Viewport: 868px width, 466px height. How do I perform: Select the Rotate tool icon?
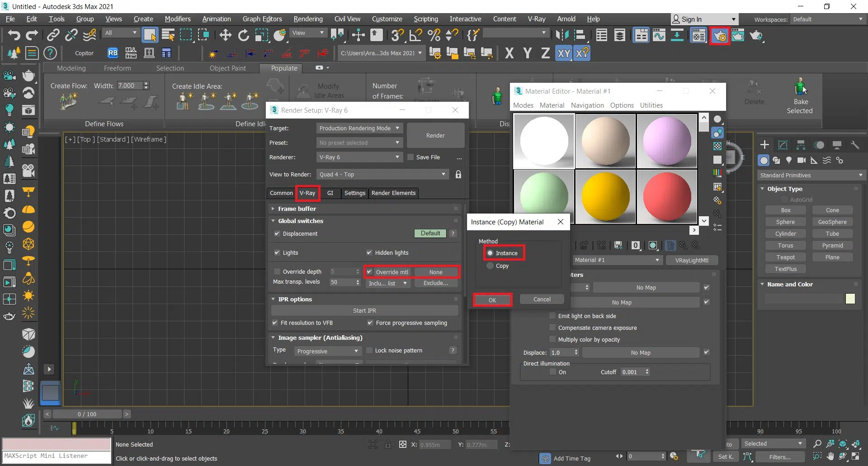pyautogui.click(x=244, y=35)
